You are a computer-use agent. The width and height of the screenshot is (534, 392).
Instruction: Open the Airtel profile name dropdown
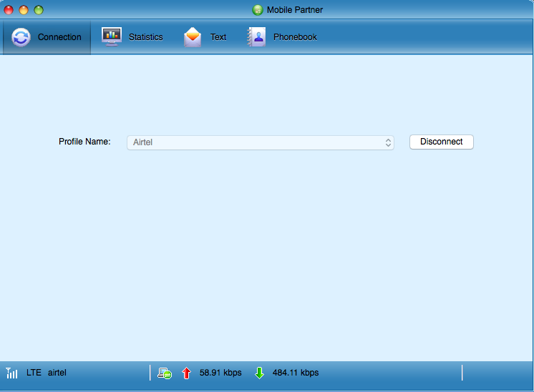[261, 142]
